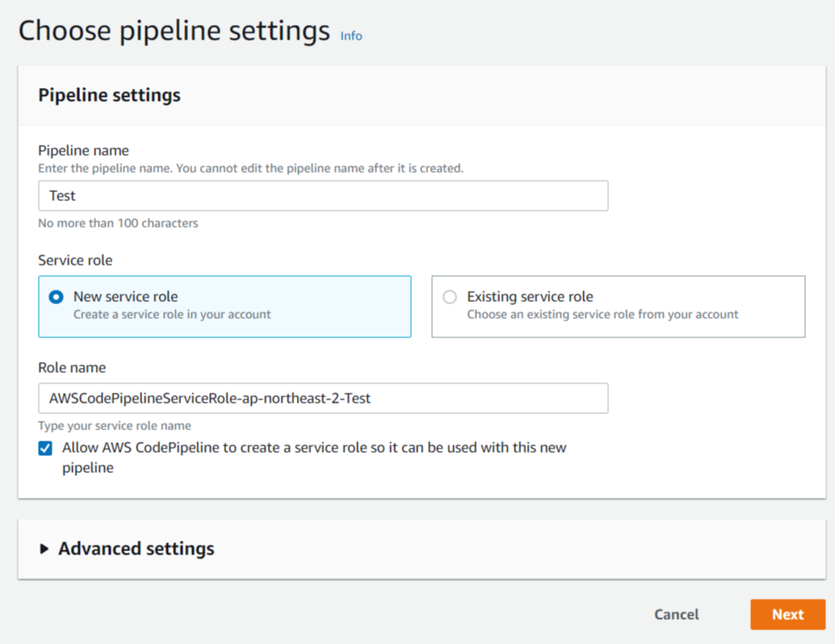Click the Info link beside the title

(351, 36)
